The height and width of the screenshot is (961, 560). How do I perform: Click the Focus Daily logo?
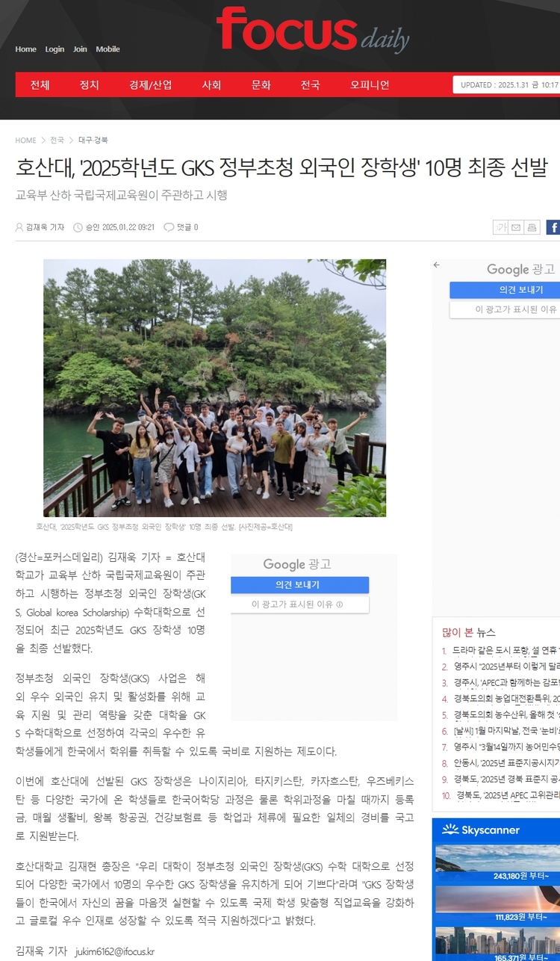[x=314, y=31]
